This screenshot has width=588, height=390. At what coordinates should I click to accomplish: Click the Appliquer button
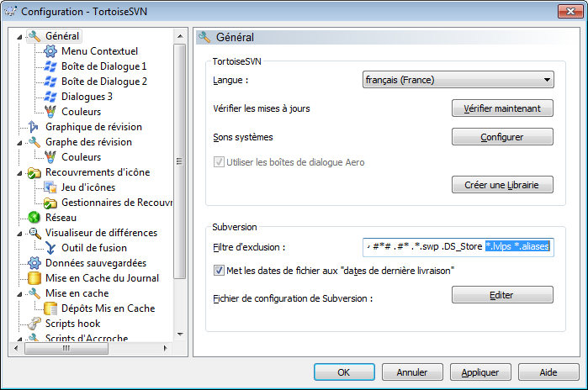tap(480, 372)
